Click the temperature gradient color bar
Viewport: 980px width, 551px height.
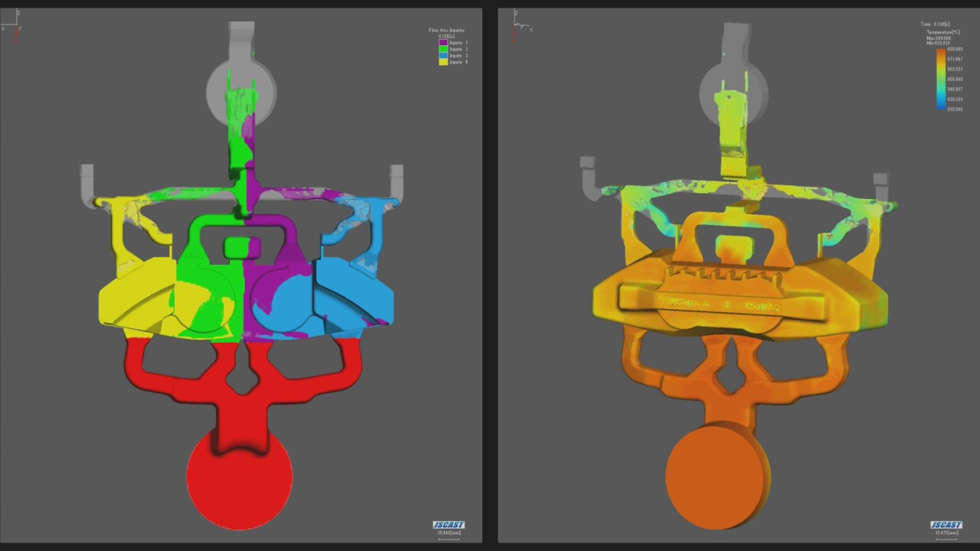click(941, 80)
